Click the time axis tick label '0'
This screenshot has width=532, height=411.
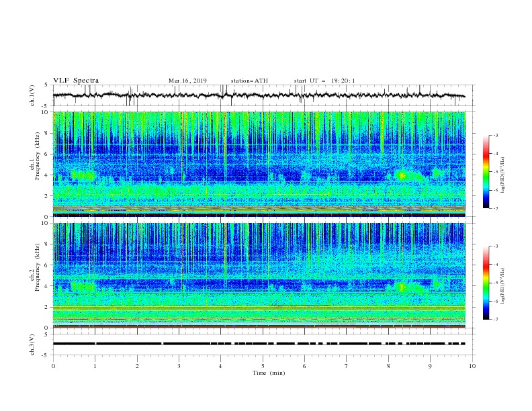(53, 366)
